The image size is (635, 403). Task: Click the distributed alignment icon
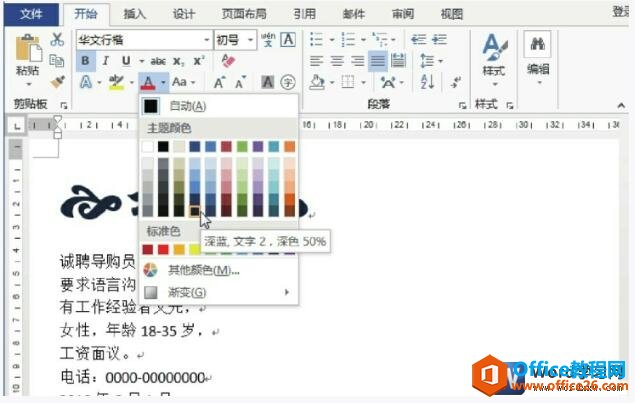tap(398, 61)
